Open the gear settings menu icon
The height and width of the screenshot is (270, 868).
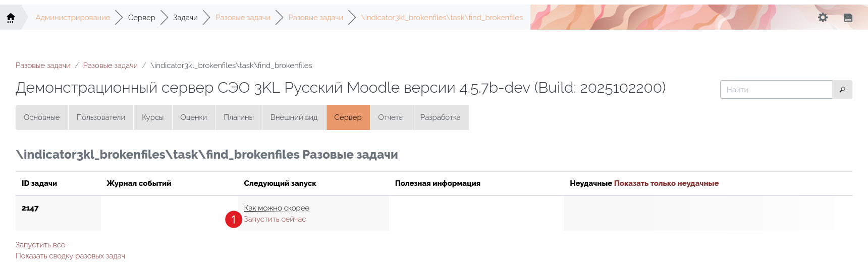[823, 18]
